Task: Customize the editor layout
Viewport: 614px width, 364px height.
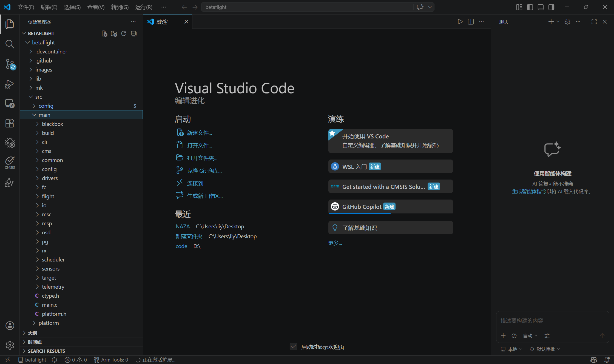Action: 519,7
